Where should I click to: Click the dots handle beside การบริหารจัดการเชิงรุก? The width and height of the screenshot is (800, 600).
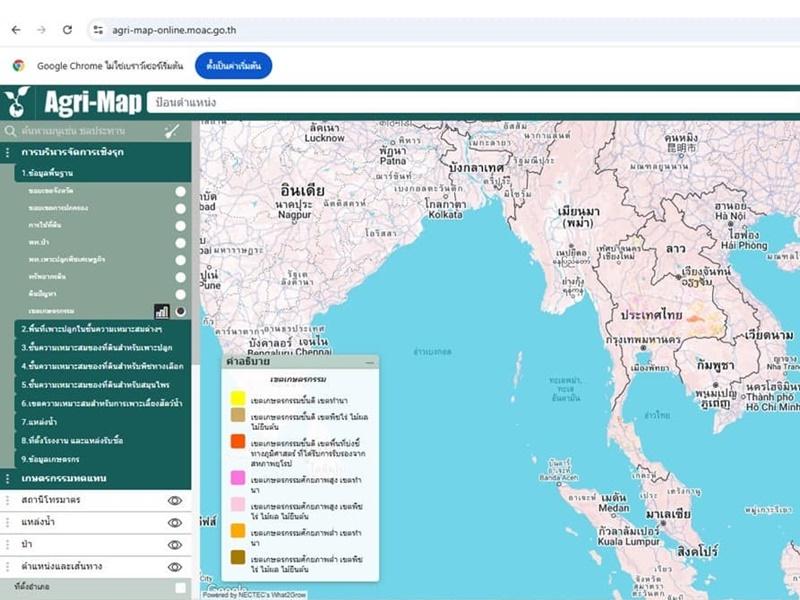coord(8,152)
